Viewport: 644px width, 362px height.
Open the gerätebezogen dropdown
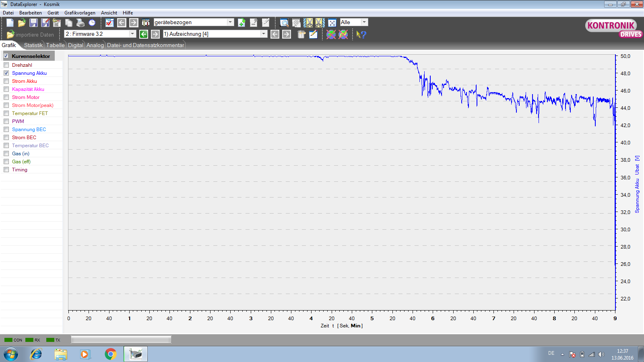[230, 22]
